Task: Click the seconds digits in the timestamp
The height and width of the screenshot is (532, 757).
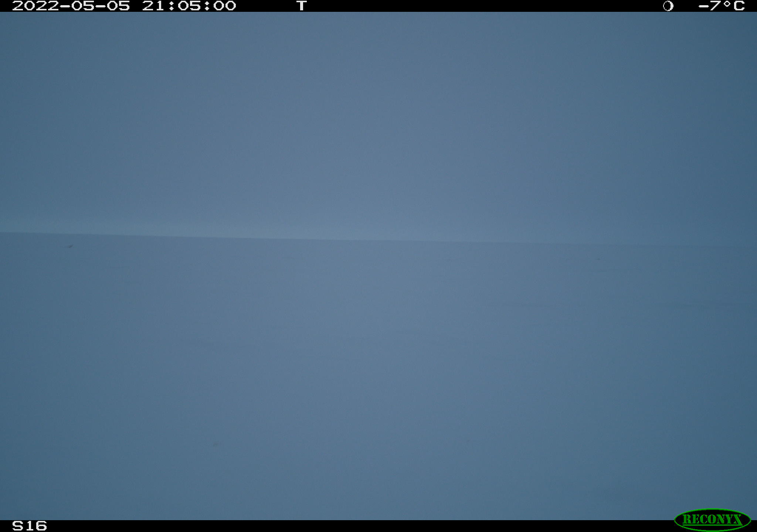Action: [224, 6]
